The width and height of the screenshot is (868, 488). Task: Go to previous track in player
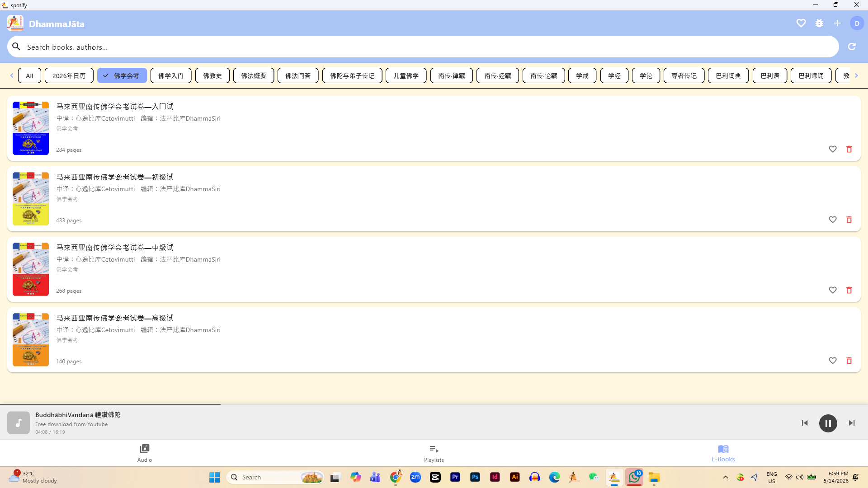[805, 423]
